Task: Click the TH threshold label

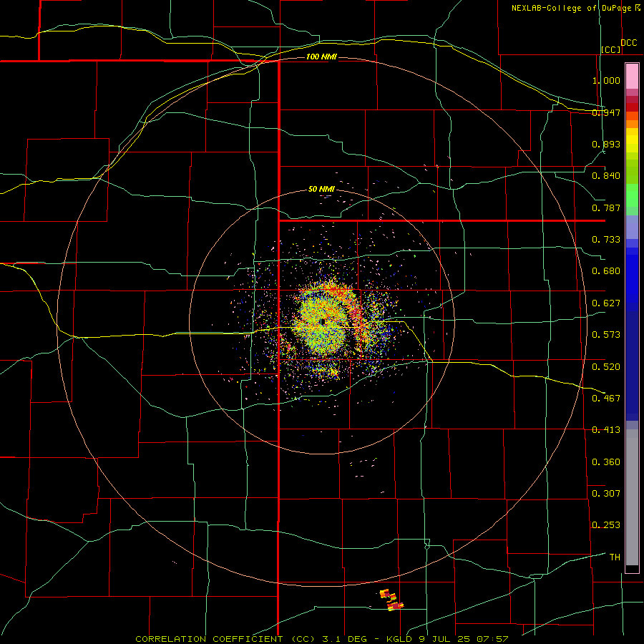Action: pyautogui.click(x=615, y=557)
